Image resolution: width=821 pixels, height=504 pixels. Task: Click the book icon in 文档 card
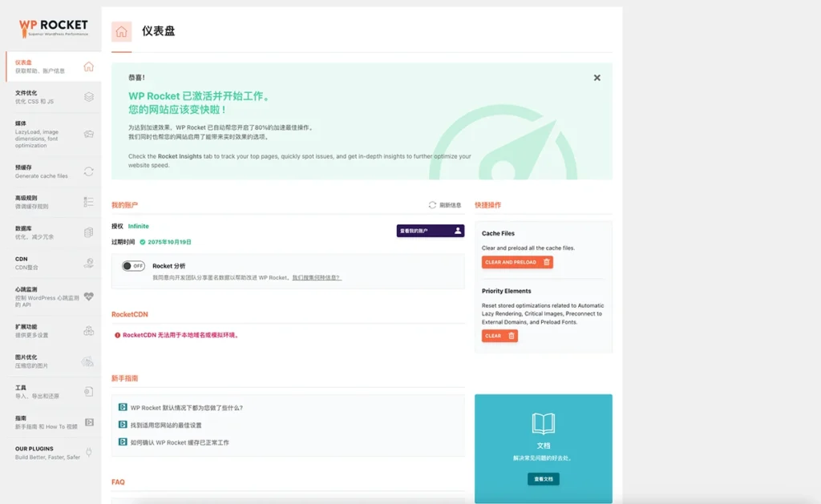coord(543,424)
